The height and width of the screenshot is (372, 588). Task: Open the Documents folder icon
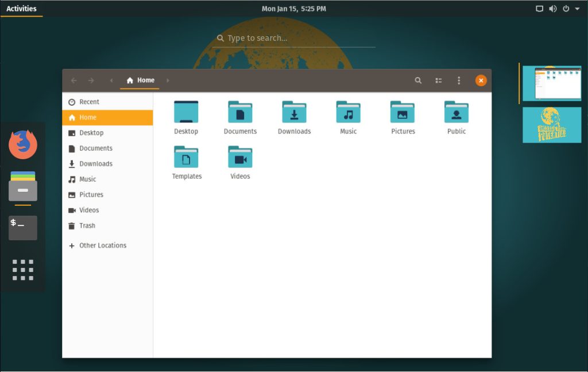[x=240, y=112]
